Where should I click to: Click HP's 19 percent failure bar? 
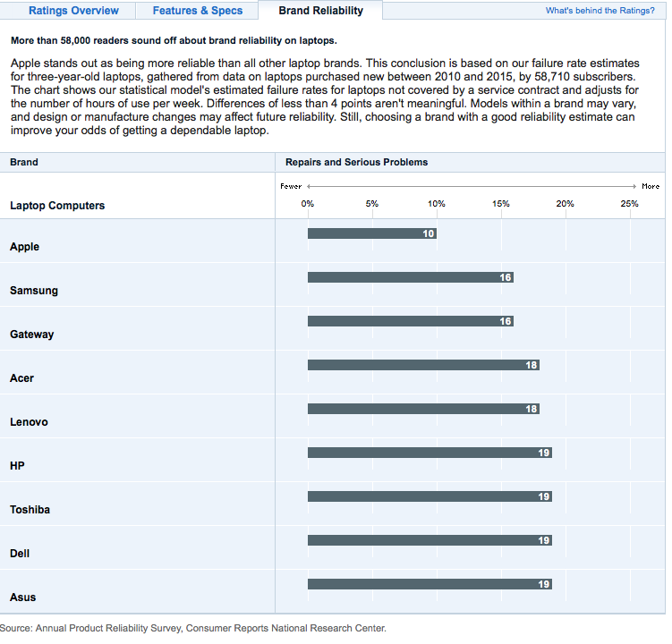[430, 453]
